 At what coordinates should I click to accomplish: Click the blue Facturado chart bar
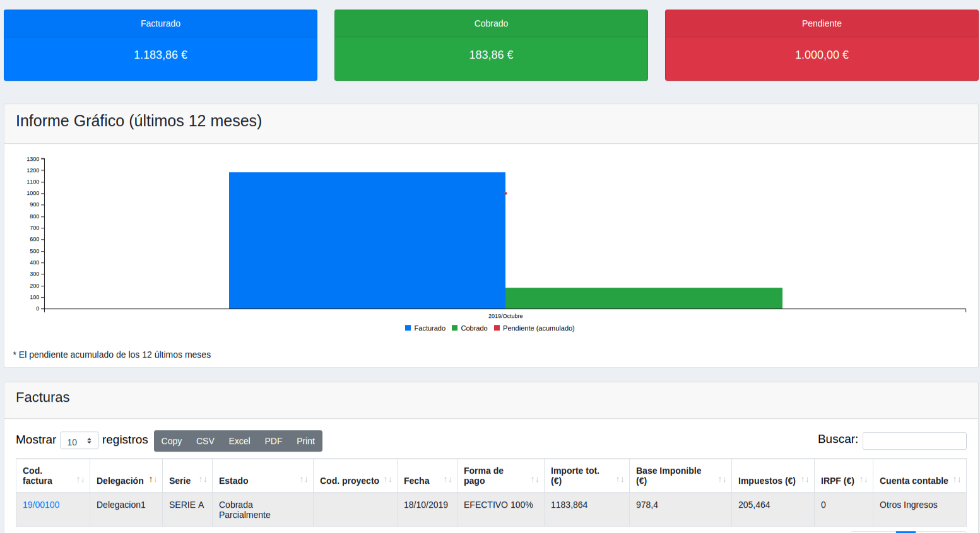(367, 240)
